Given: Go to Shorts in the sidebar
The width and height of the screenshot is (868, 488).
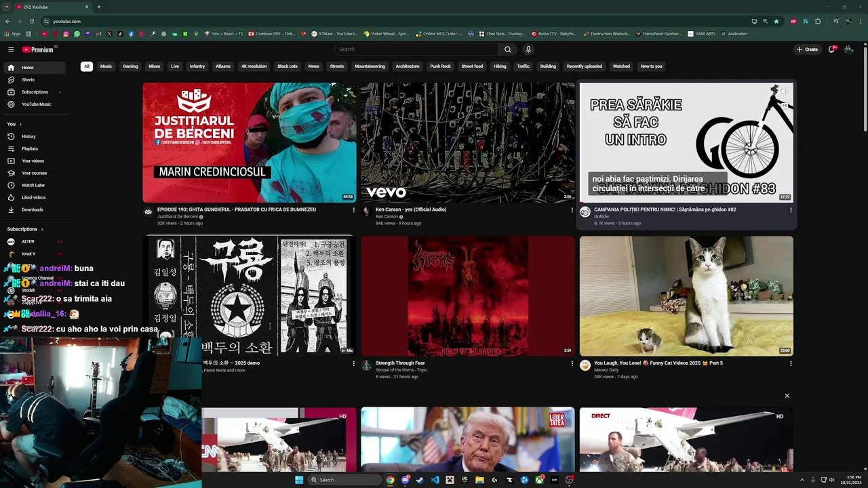Looking at the screenshot, I should pyautogui.click(x=34, y=80).
